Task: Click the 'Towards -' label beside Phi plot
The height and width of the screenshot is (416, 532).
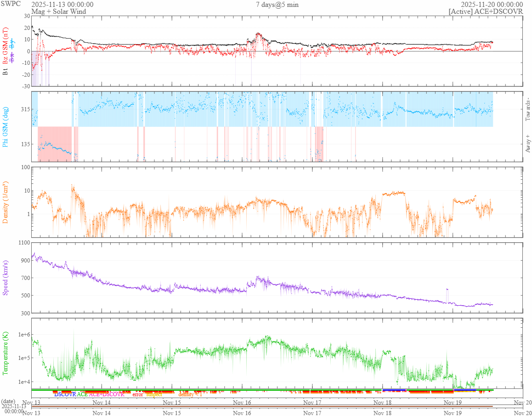Action: click(x=527, y=109)
